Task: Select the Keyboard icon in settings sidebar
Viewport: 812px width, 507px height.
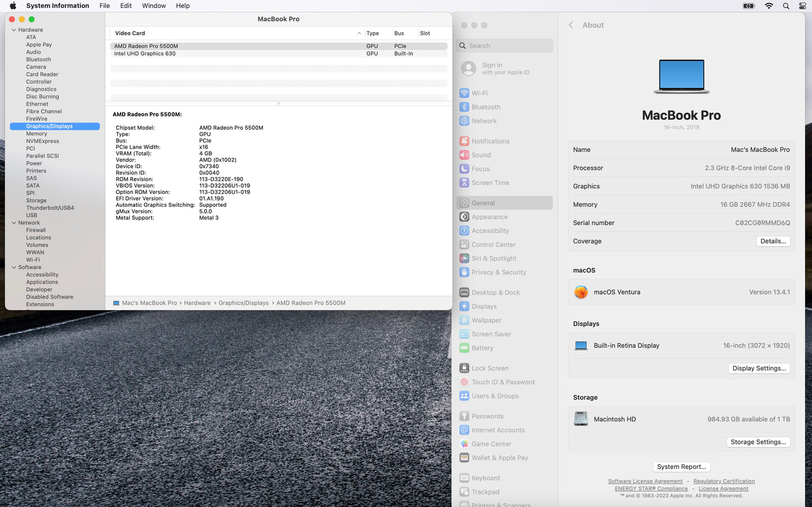Action: 464,478
